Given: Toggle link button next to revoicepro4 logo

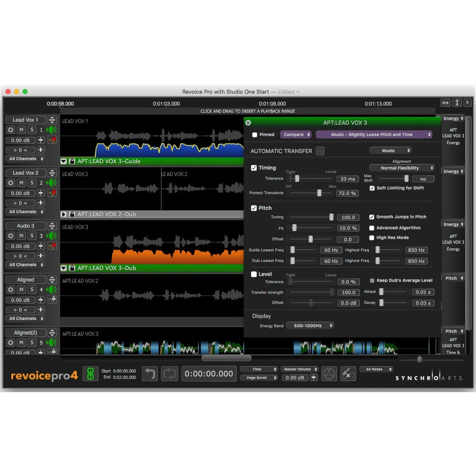Looking at the screenshot, I should (90, 374).
